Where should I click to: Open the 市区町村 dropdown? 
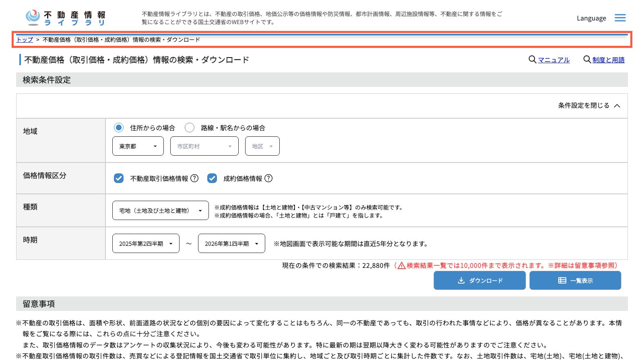(x=204, y=146)
